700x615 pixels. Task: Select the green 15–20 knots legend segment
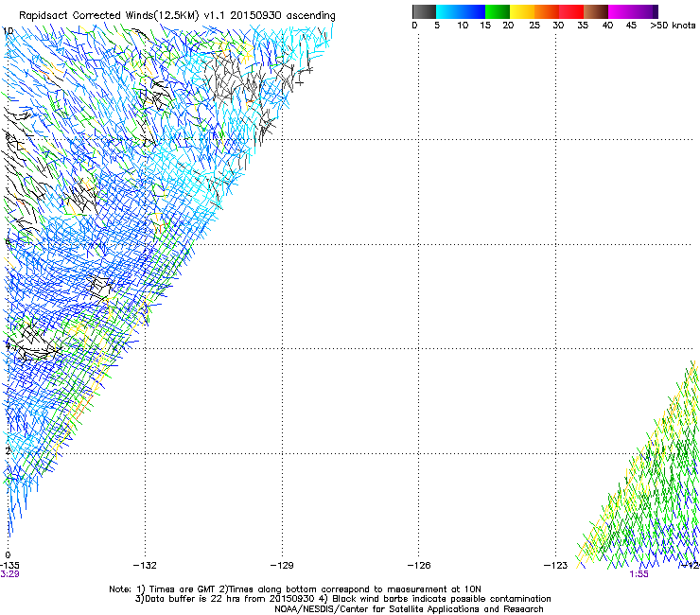click(498, 11)
